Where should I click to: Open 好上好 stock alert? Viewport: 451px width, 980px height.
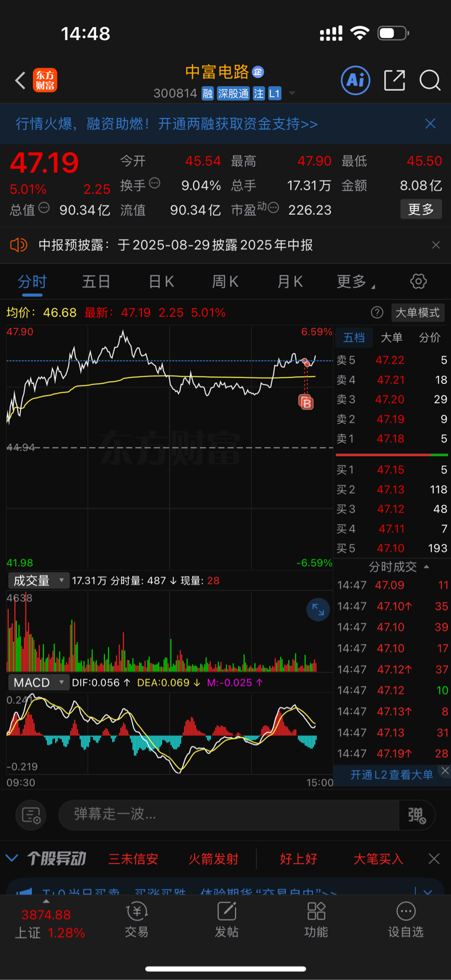(298, 859)
